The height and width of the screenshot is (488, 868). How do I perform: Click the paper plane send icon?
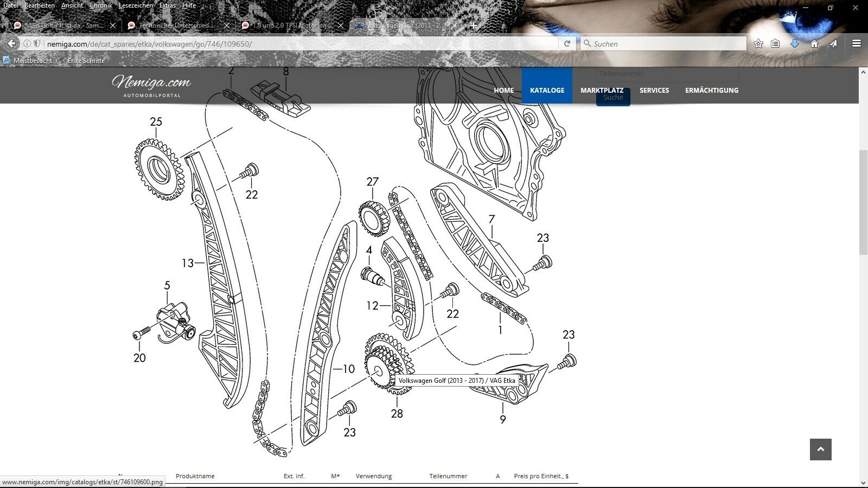point(833,43)
